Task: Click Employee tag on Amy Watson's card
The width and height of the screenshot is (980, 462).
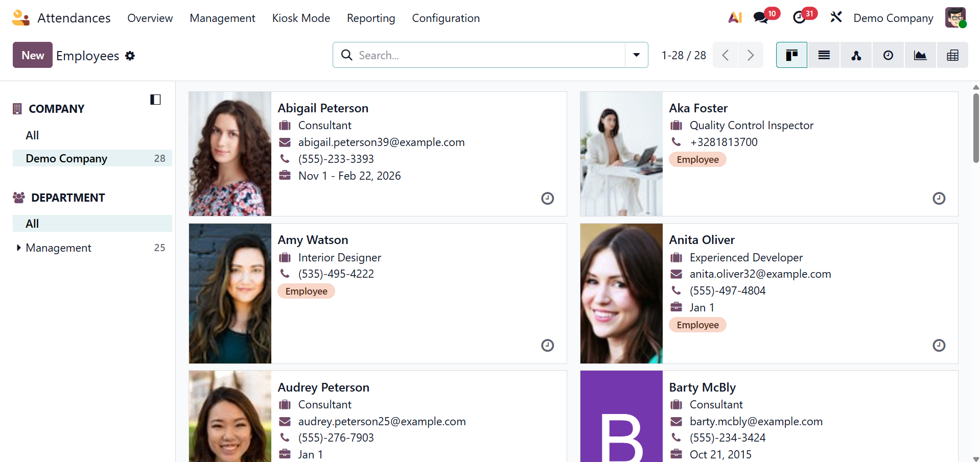Action: pyautogui.click(x=306, y=291)
